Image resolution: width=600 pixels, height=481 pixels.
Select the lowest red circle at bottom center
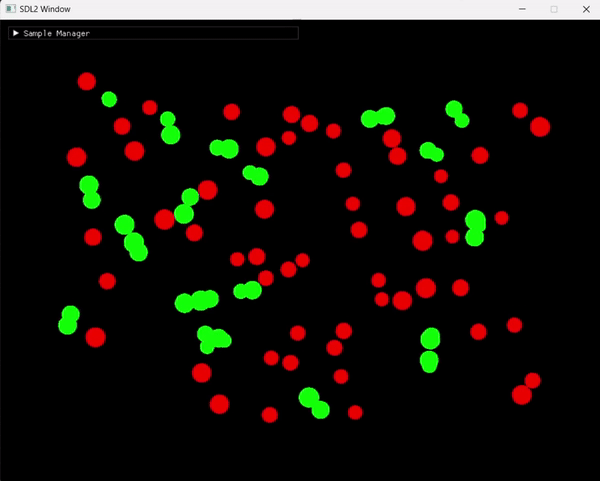pyautogui.click(x=270, y=415)
